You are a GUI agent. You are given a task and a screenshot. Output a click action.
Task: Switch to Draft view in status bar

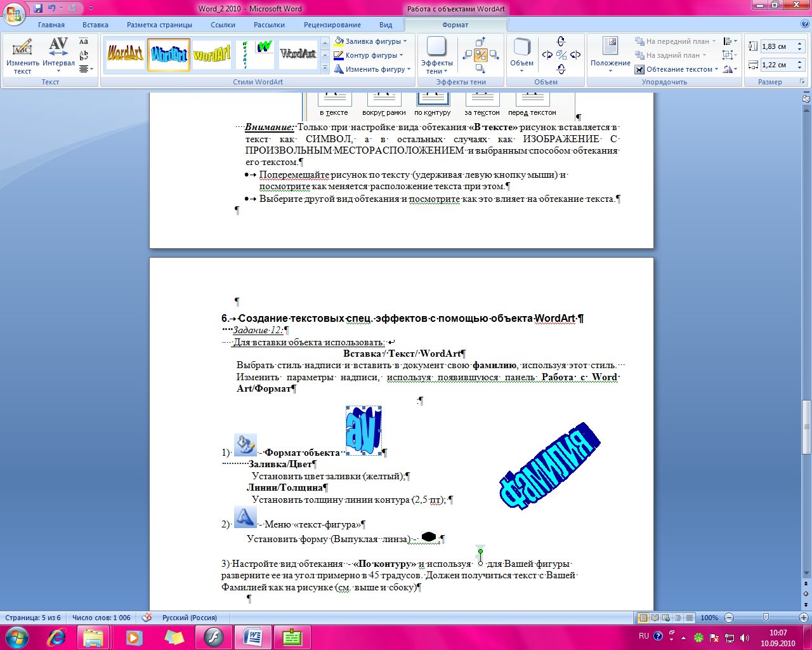pos(689,618)
